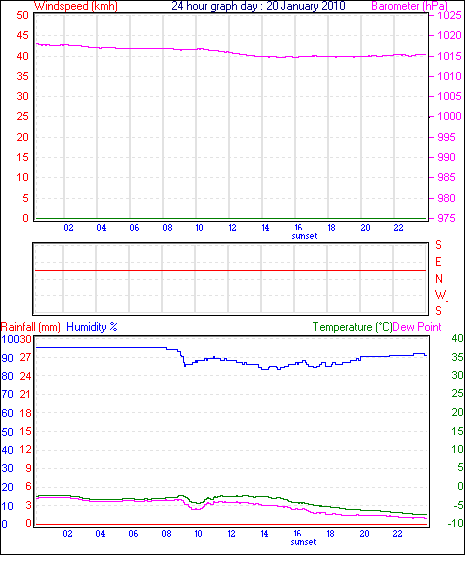
Task: Click the '975' barometer axis value
Action: tap(447, 218)
